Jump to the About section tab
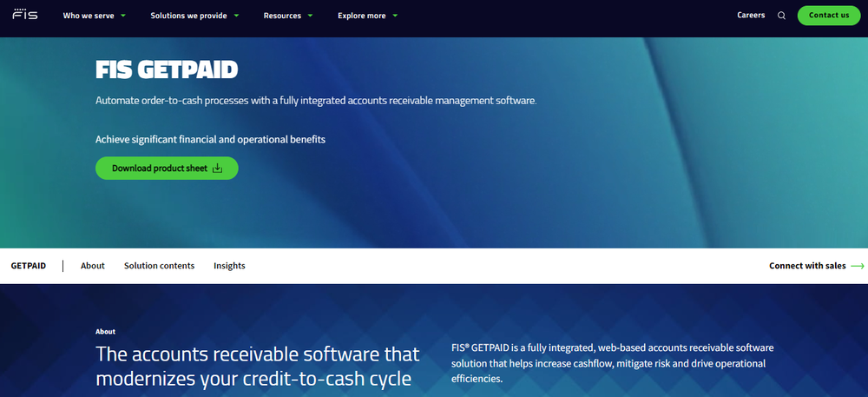 pos(93,266)
